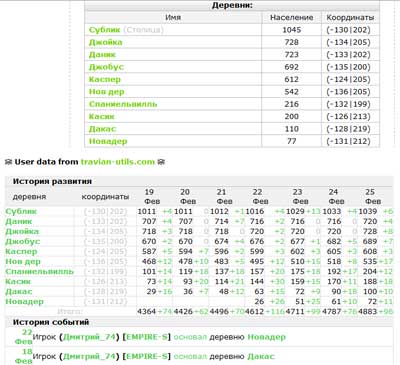
Task: Open alliance EMPIRE-S in the 18 Фев event
Action: (146, 356)
